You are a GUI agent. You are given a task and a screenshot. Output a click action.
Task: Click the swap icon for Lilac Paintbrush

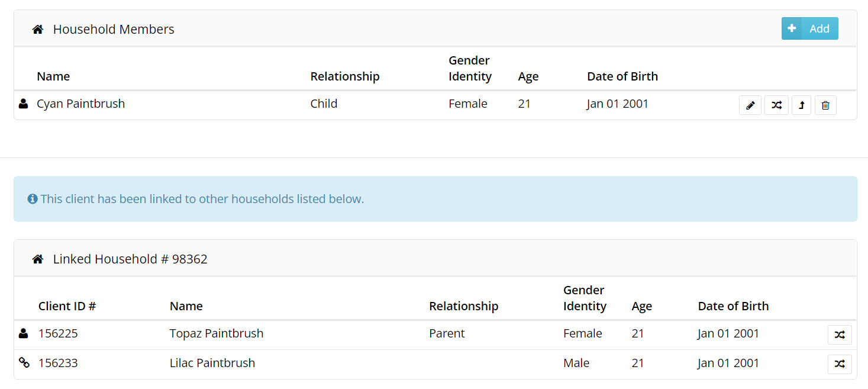pos(840,364)
